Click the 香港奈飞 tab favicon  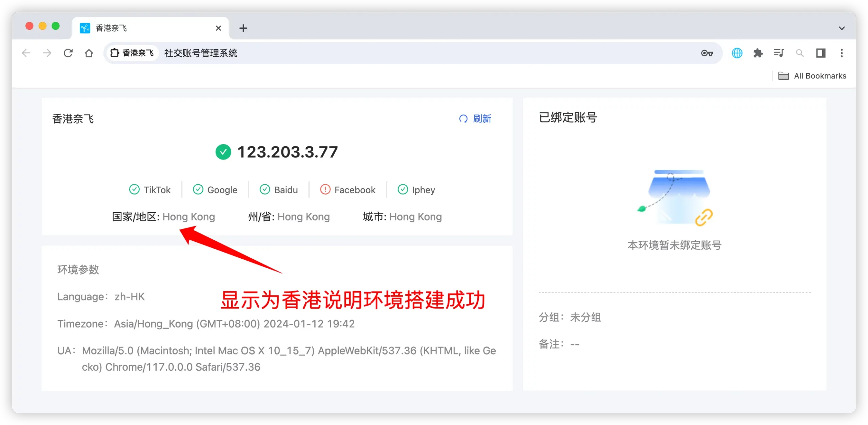pyautogui.click(x=85, y=28)
